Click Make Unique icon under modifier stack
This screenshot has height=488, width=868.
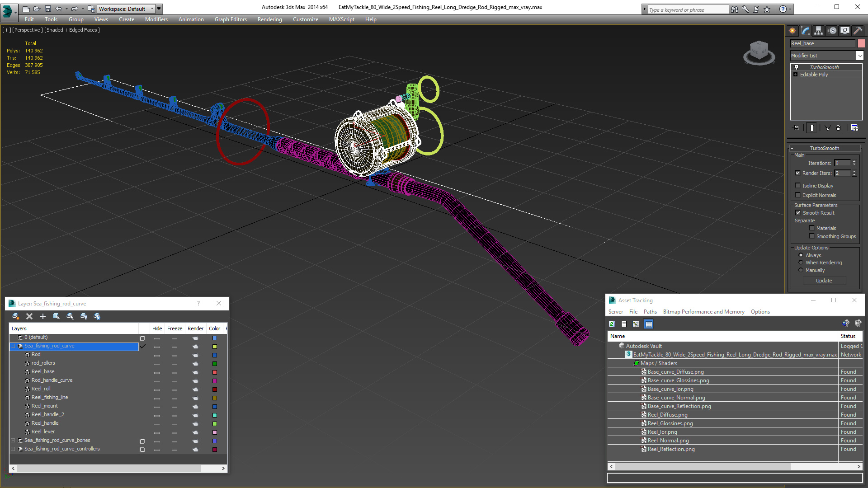tap(827, 128)
